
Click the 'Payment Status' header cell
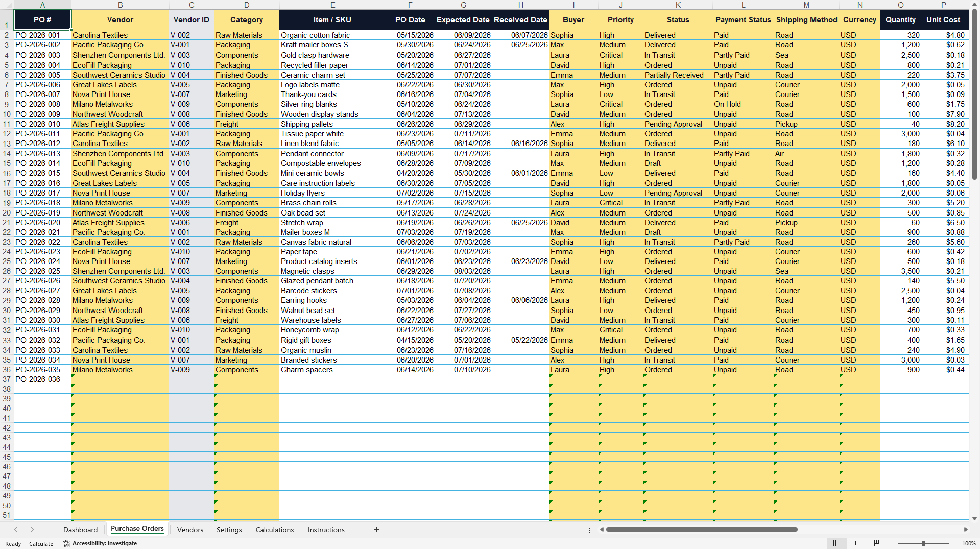[x=743, y=20]
